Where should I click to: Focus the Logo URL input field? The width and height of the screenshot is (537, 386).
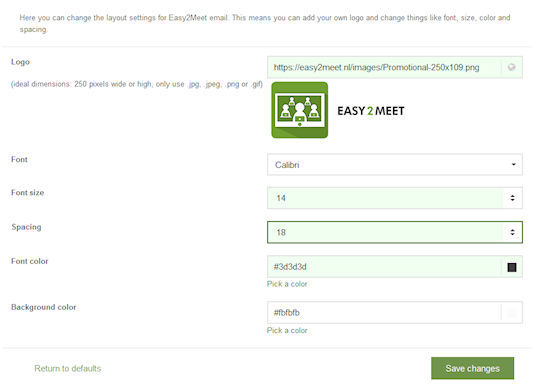click(384, 67)
